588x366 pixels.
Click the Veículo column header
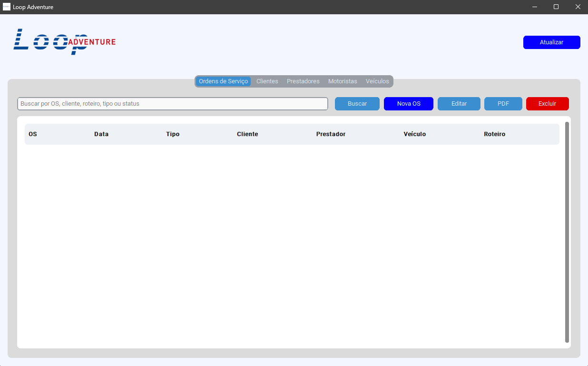click(x=415, y=134)
